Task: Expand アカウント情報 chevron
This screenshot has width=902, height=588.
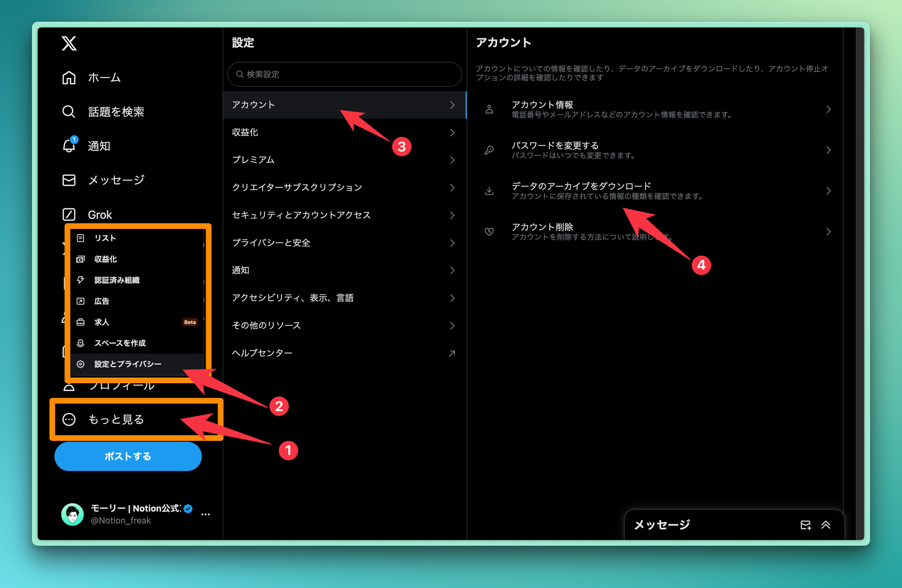Action: 828,109
